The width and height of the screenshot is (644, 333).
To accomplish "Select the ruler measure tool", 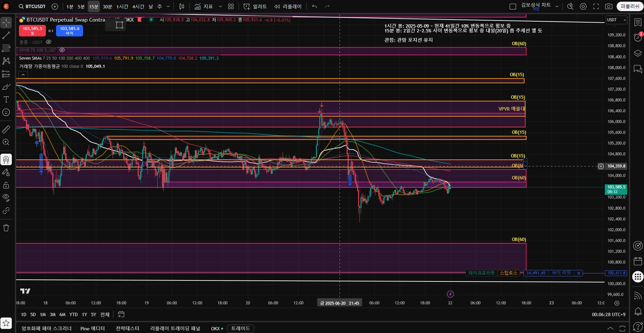I will (6, 129).
